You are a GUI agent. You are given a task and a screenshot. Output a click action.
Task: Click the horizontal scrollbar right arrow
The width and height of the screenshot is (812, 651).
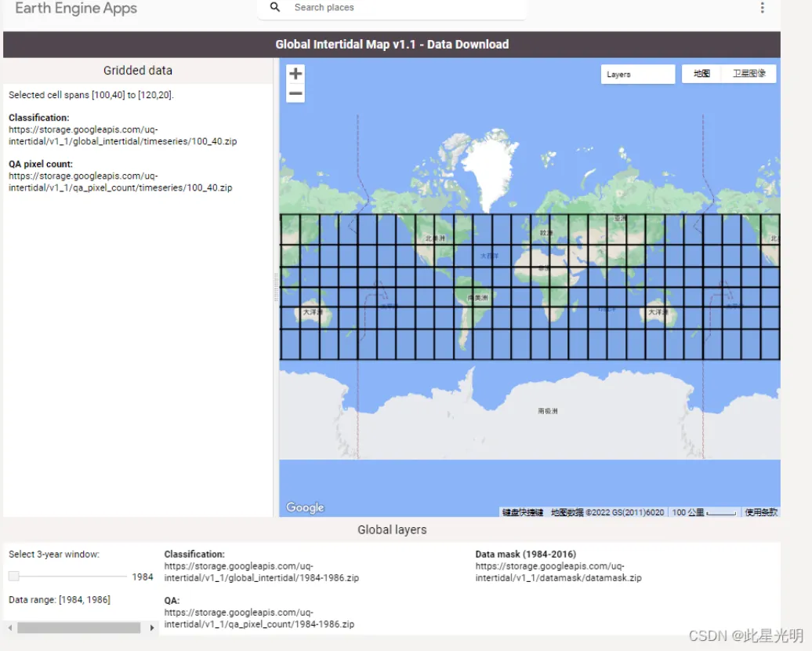152,627
